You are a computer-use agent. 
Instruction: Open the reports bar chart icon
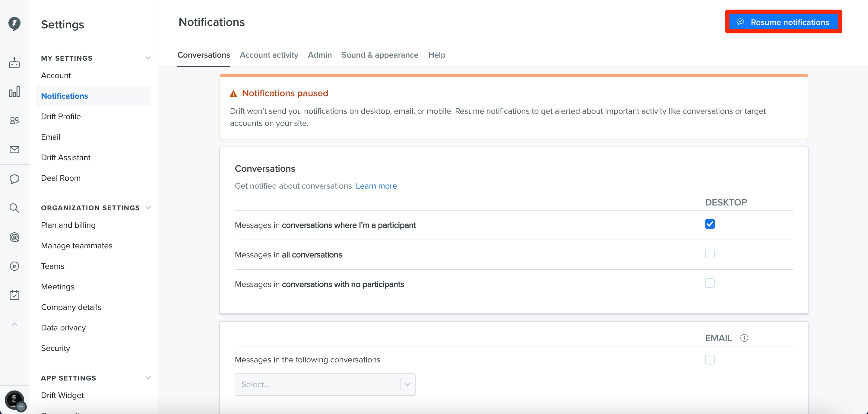[14, 91]
